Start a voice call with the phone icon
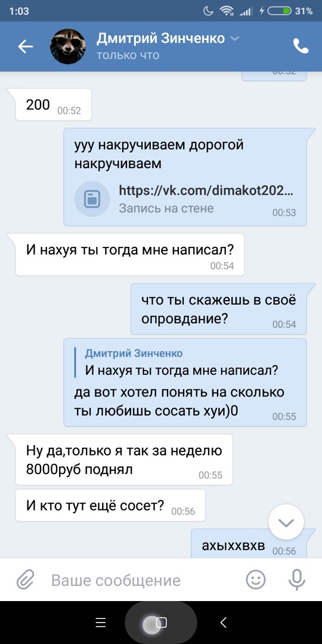This screenshot has height=644, width=322. tap(301, 47)
